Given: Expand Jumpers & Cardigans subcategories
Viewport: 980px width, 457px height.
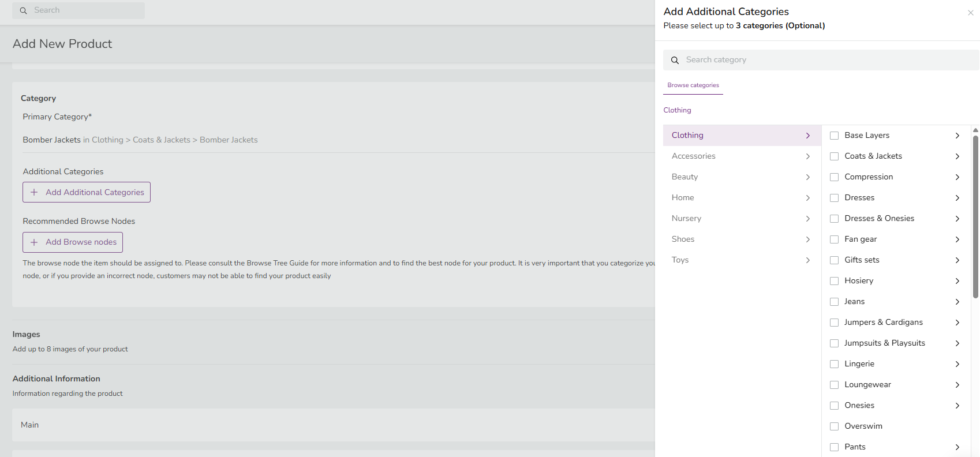Looking at the screenshot, I should pos(957,323).
